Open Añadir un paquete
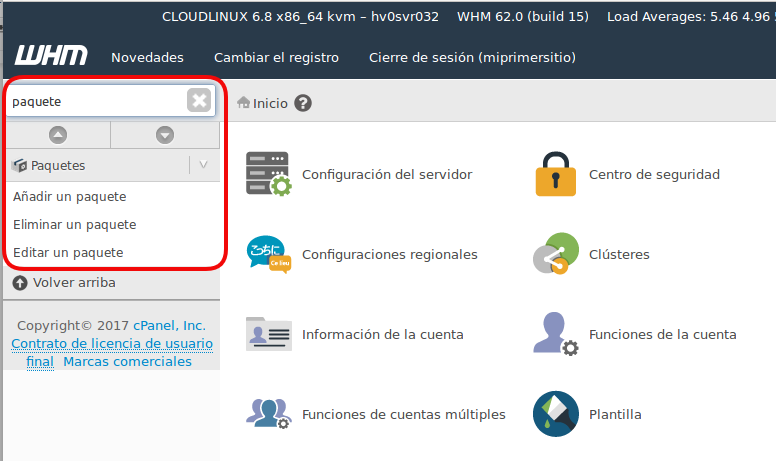The height and width of the screenshot is (461, 776). (70, 196)
